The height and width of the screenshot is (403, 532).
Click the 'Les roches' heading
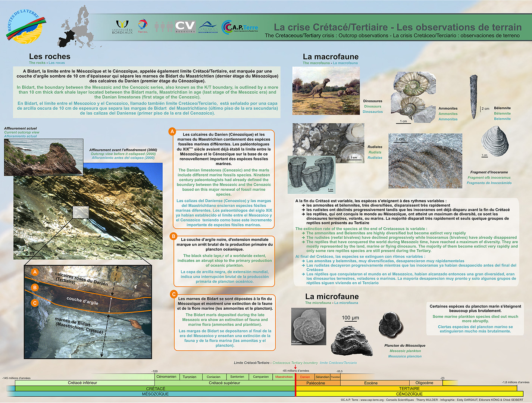(x=50, y=56)
